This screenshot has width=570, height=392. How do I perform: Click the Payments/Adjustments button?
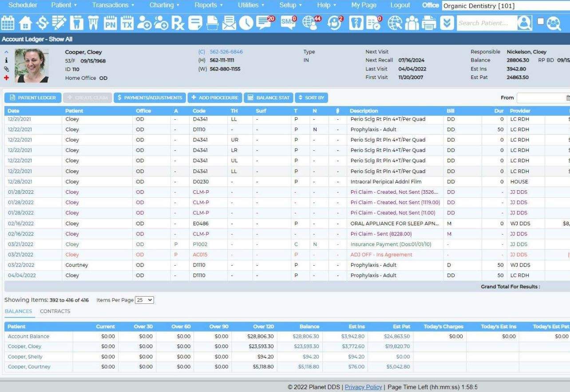(x=150, y=98)
